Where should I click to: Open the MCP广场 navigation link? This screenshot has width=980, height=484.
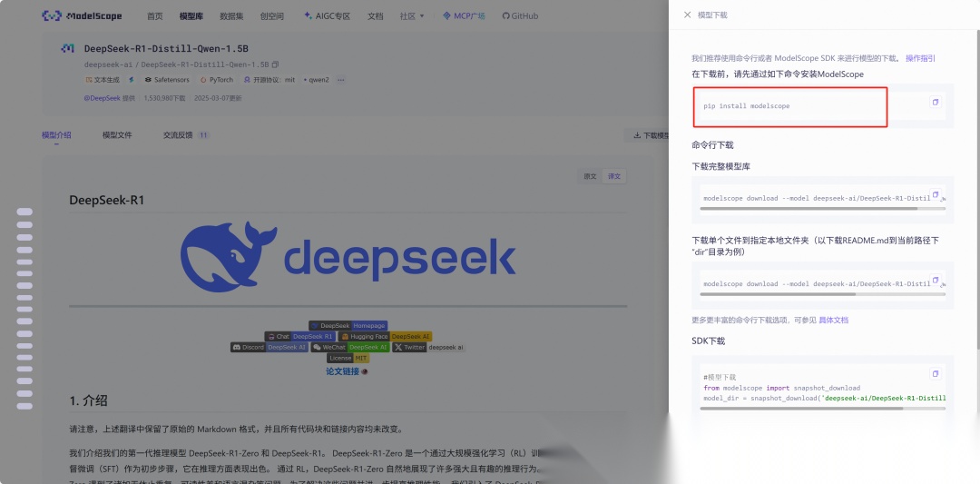(464, 16)
